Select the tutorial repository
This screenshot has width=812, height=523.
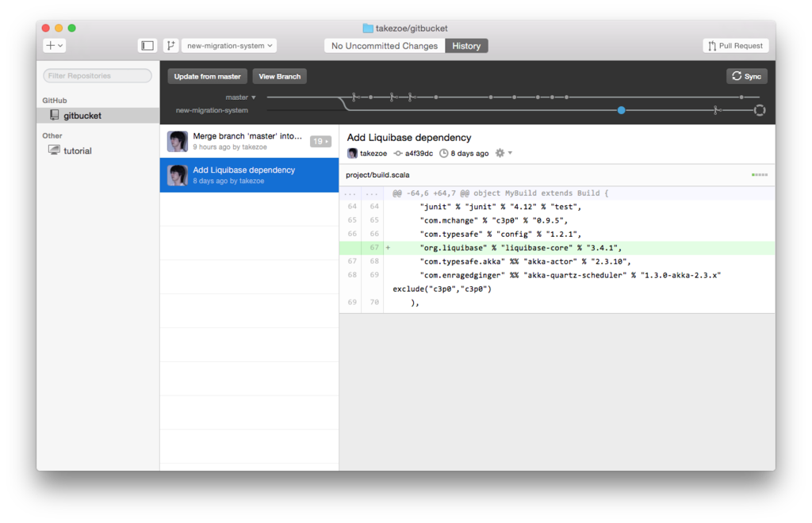point(98,151)
